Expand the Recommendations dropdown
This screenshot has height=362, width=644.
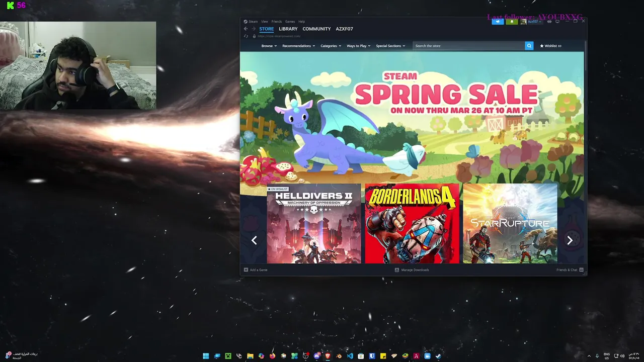pyautogui.click(x=298, y=46)
